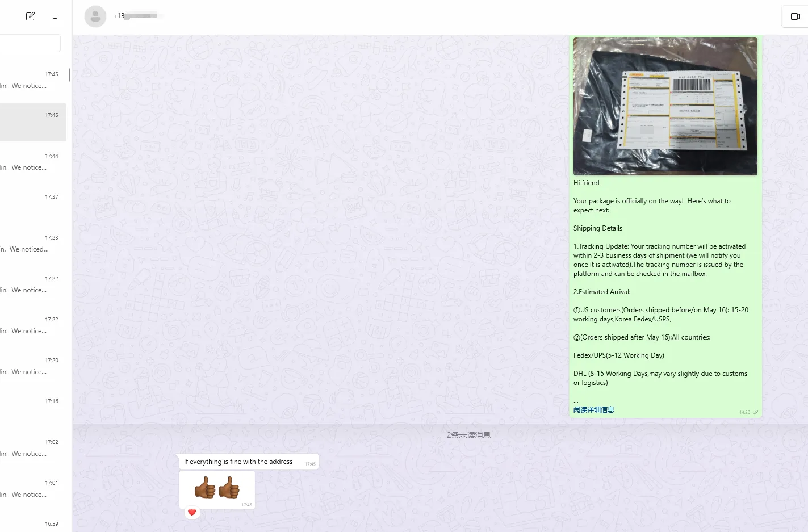Open the chat list filter icon
Image resolution: width=808 pixels, height=532 pixels.
tap(55, 16)
